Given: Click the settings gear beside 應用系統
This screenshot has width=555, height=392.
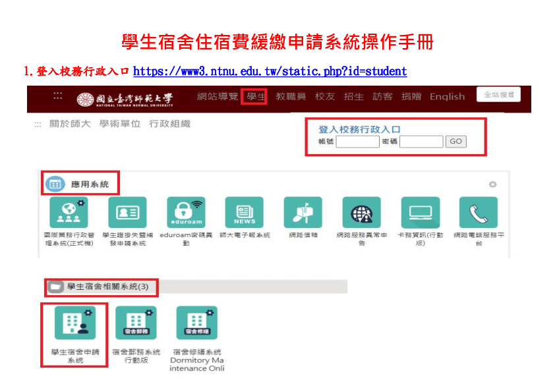Looking at the screenshot, I should point(492,184).
